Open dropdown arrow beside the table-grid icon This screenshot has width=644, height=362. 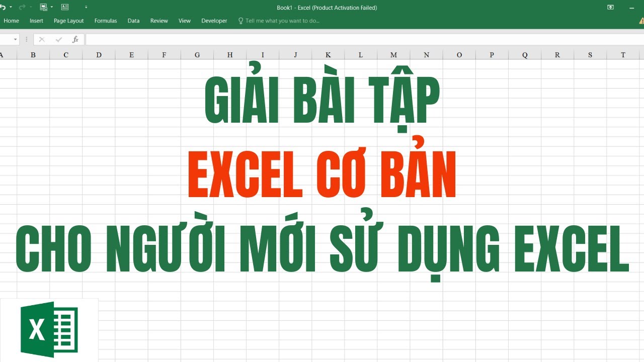(x=52, y=8)
